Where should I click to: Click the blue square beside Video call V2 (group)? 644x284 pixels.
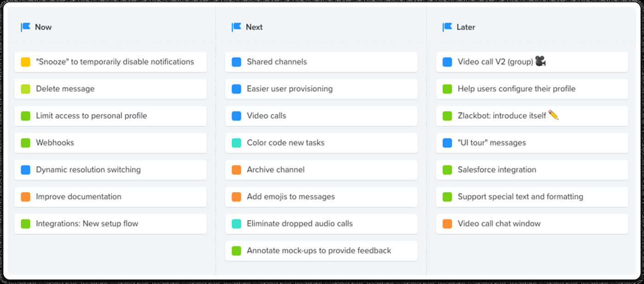pos(447,62)
